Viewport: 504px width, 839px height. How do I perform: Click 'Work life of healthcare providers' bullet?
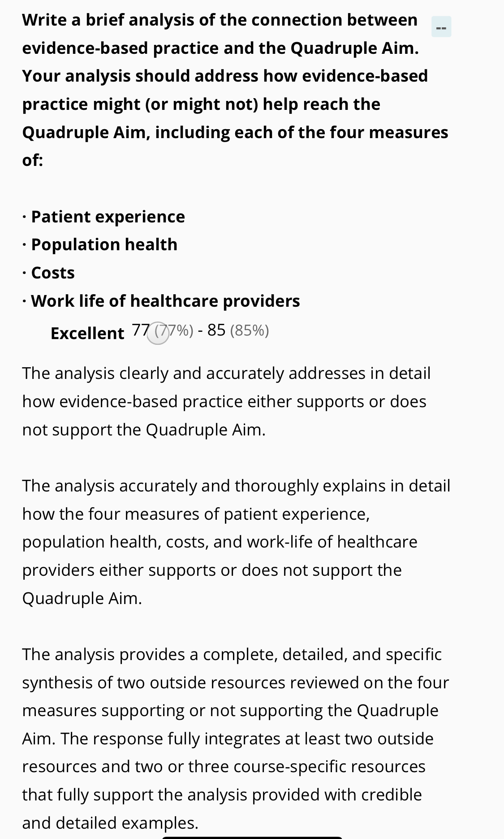pos(165,301)
